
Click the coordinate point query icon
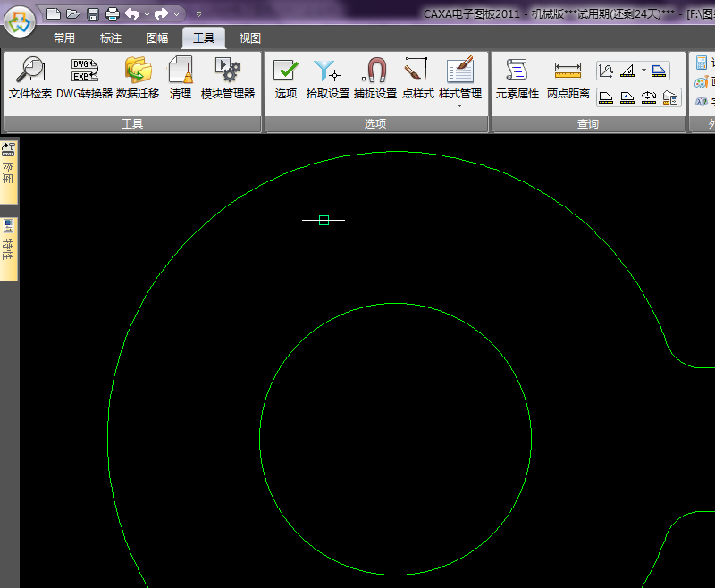tap(606, 71)
